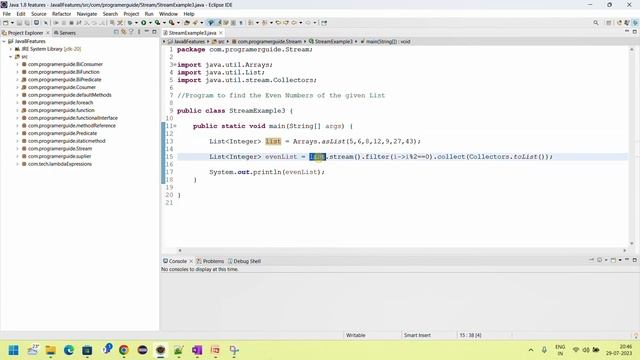Maximize the editor area
Viewport: 640px width, 360px height.
(x=635, y=32)
